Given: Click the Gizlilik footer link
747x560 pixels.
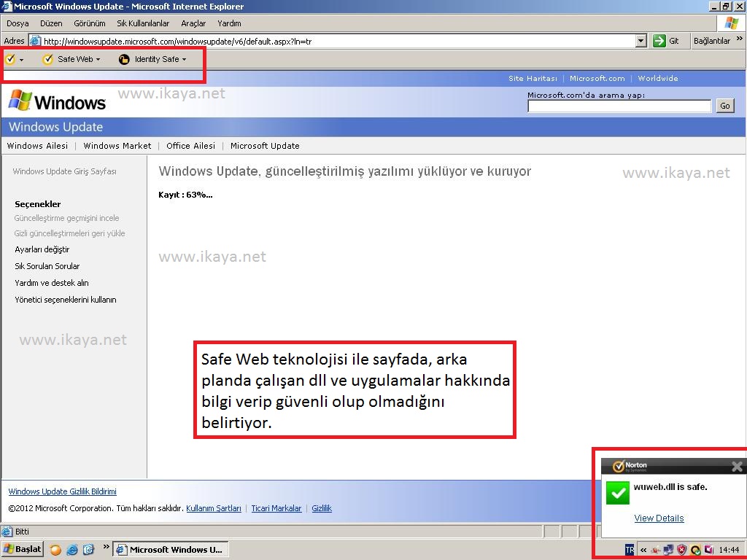Looking at the screenshot, I should 322,508.
